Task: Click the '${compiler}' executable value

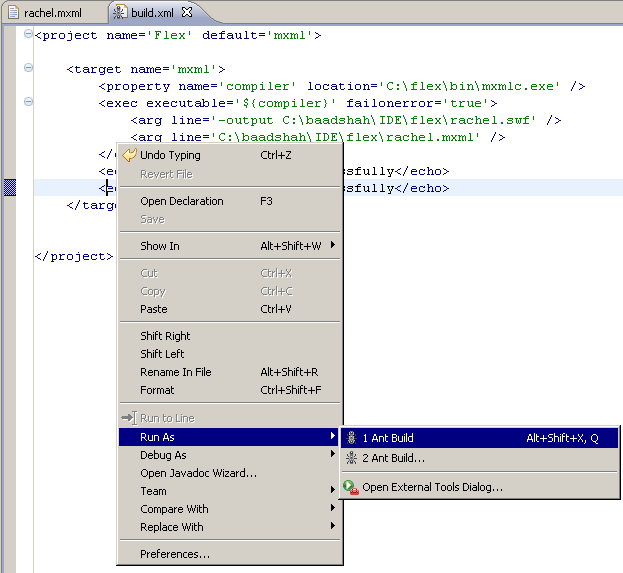Action: 285,103
